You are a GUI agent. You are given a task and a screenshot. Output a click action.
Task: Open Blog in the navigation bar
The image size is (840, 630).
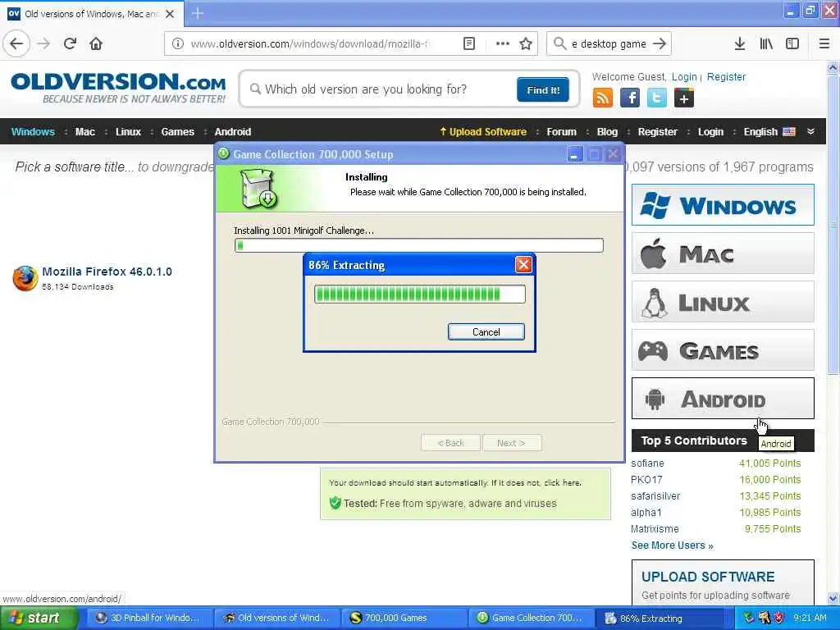click(607, 132)
